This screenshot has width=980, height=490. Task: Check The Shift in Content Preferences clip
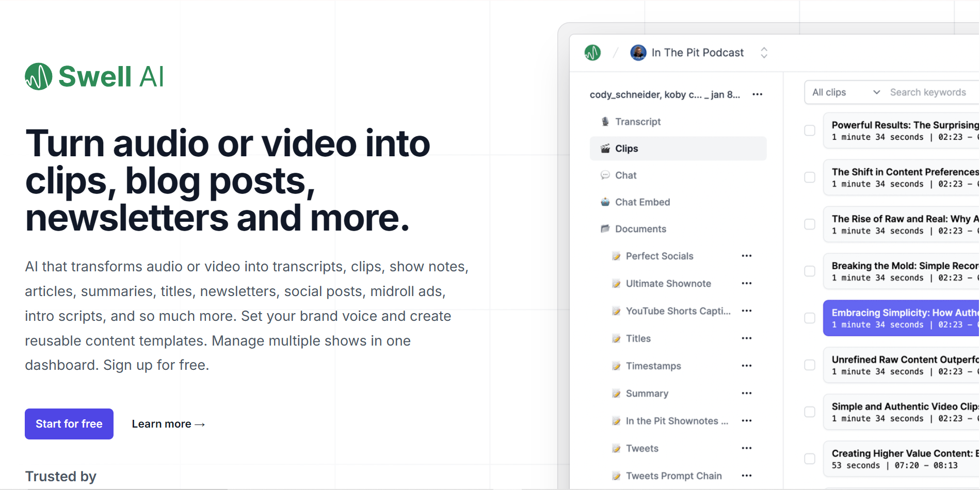(810, 177)
